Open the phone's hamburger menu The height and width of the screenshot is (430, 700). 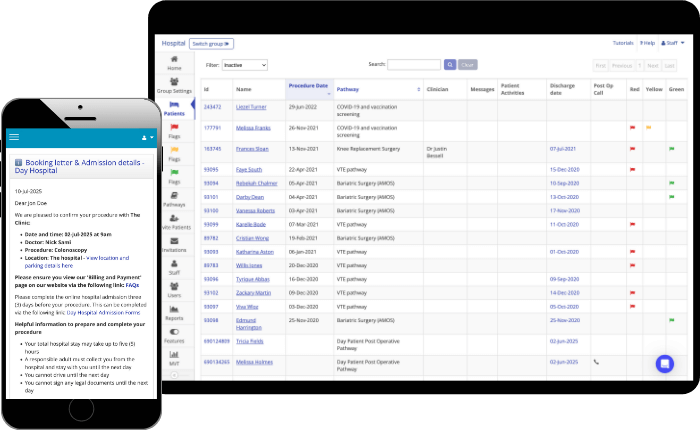point(14,137)
